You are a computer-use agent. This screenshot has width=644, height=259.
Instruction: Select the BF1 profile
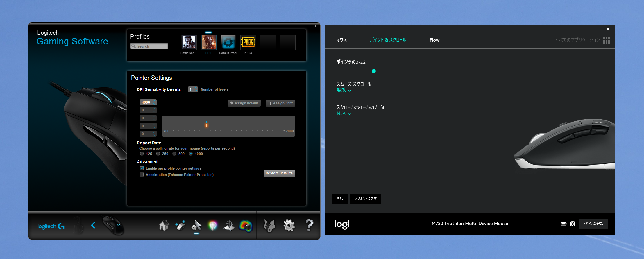click(x=208, y=42)
